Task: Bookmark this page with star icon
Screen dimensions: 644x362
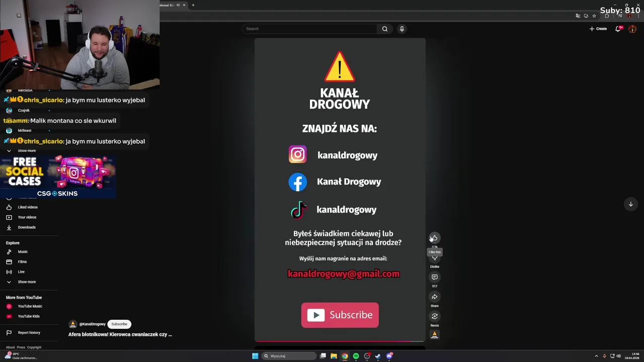Action: point(594,16)
